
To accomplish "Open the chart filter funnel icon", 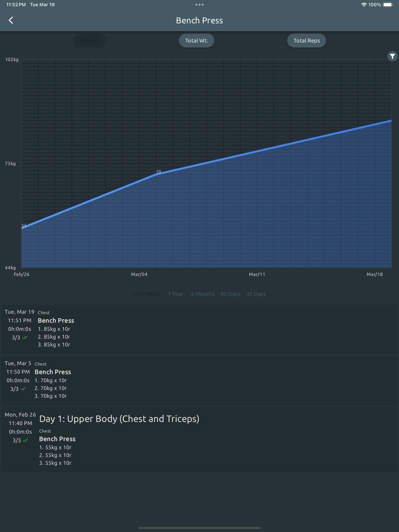I will pos(392,56).
